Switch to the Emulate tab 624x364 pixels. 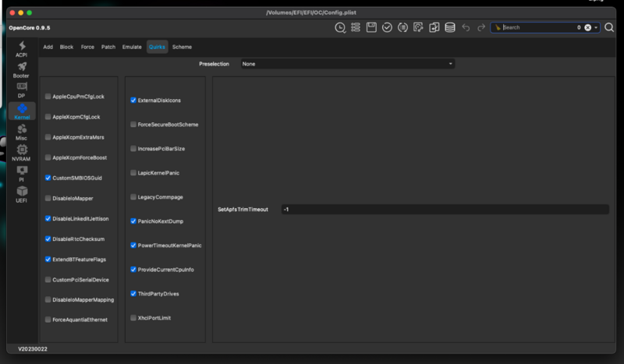(x=132, y=47)
